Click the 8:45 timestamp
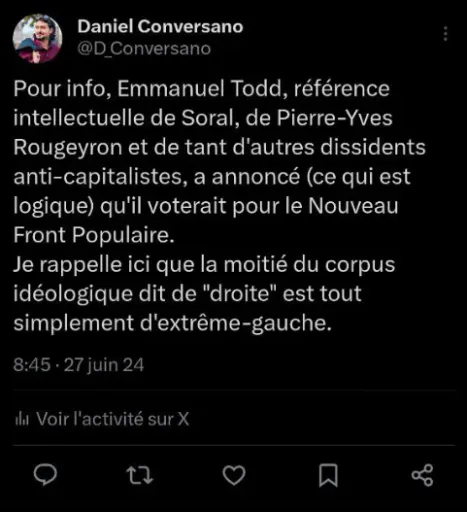This screenshot has width=467, height=512. click(x=32, y=365)
